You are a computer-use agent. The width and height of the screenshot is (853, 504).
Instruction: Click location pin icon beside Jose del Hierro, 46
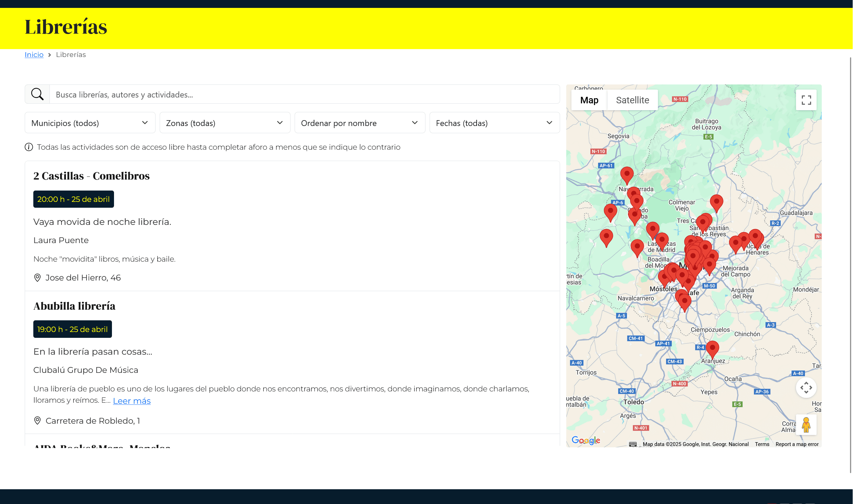point(37,278)
